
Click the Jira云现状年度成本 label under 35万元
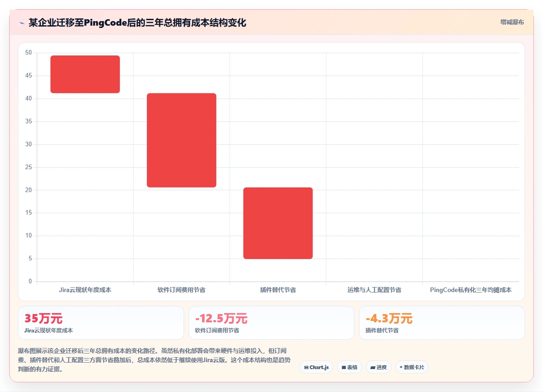click(x=49, y=331)
